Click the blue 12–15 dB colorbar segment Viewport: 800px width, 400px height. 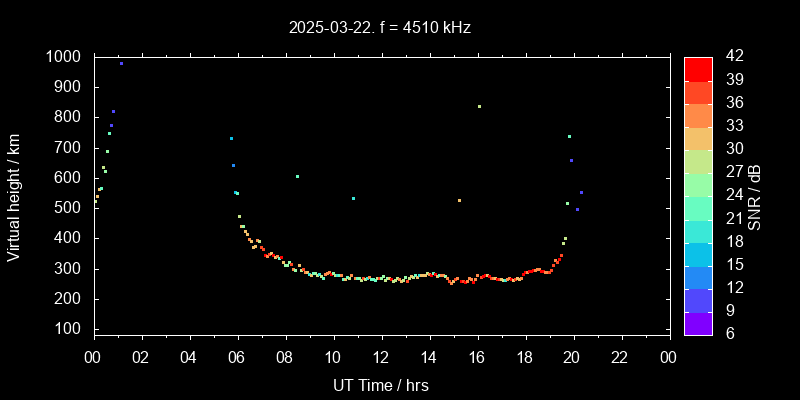click(698, 277)
